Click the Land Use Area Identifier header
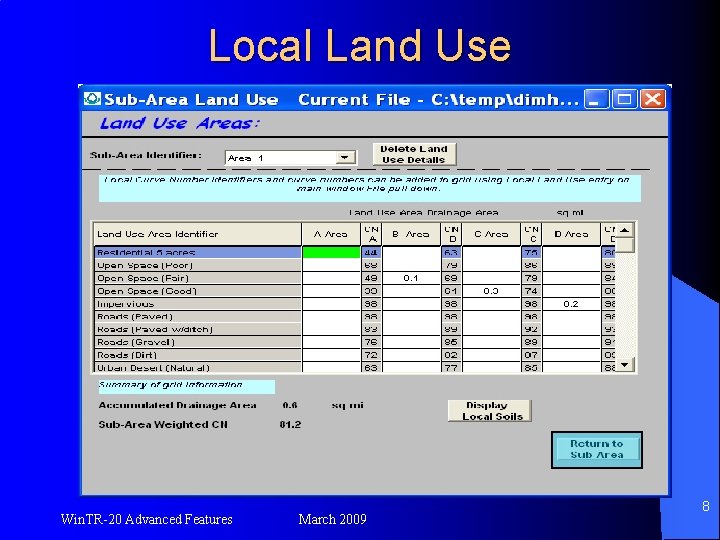The image size is (720, 540). pyautogui.click(x=198, y=234)
